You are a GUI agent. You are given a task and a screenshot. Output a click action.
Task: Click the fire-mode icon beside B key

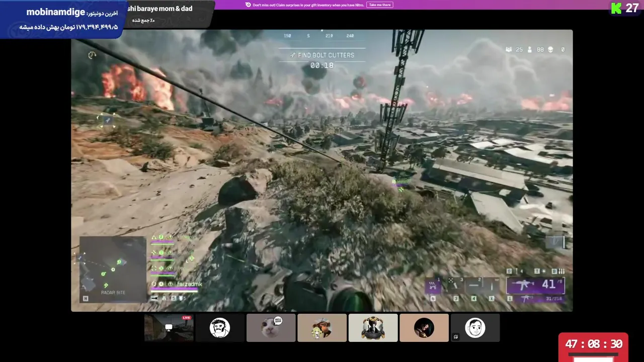[561, 271]
